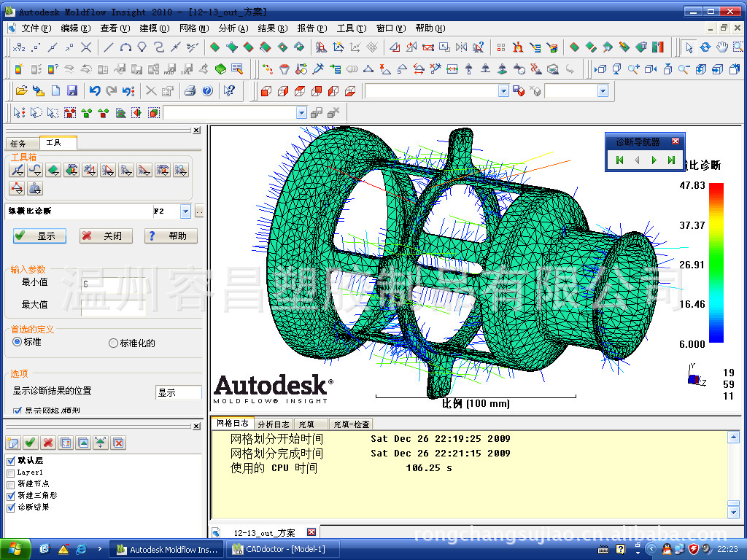Viewport: 747px width, 560px height.
Task: Click the 帮助 button in tools panel
Action: click(171, 236)
